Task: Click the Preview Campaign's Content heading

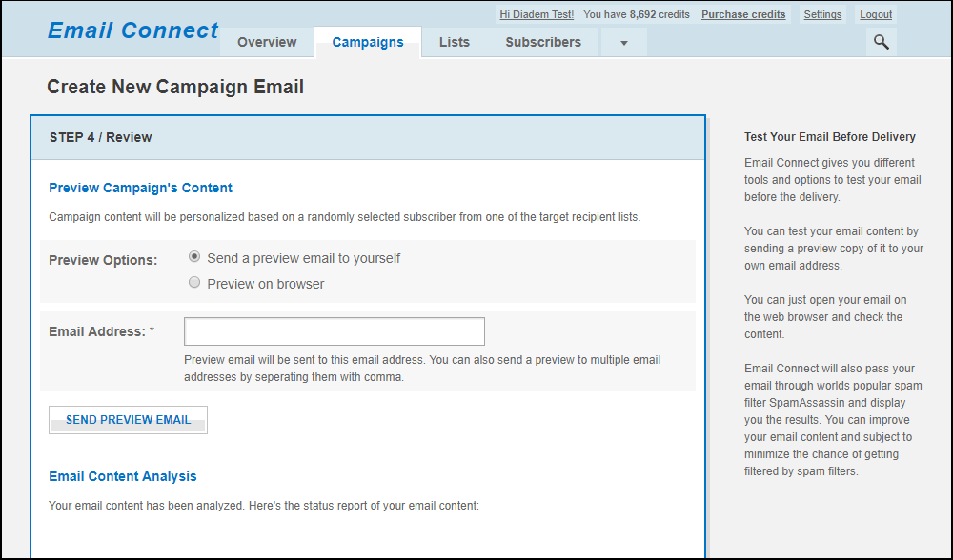Action: (140, 188)
